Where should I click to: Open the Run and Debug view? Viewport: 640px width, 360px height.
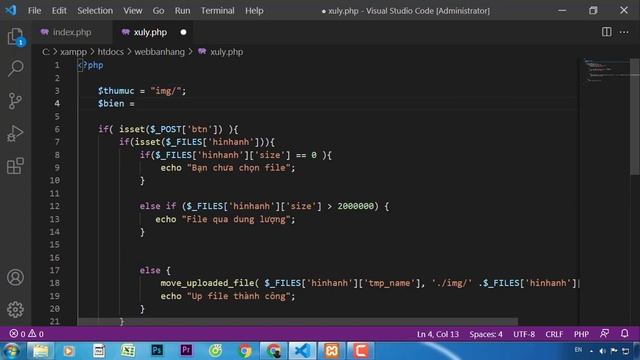(16, 133)
